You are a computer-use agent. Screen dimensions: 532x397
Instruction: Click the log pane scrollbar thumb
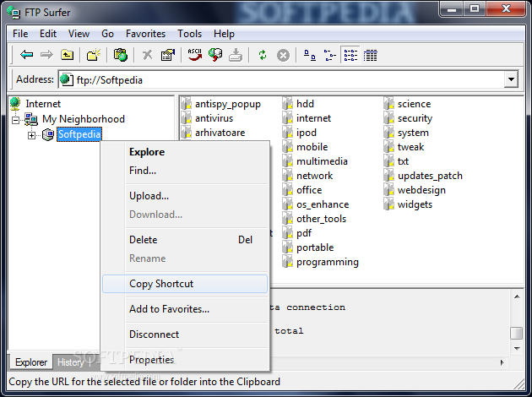[x=517, y=333]
